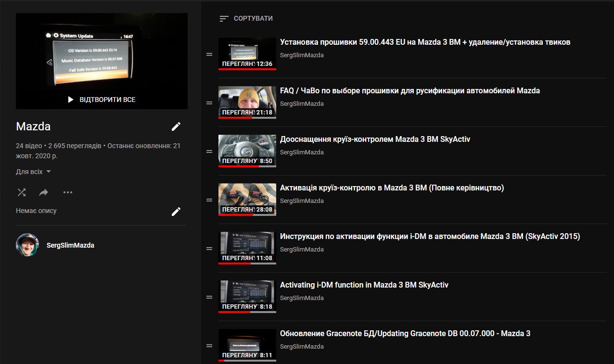Click thumbnail of the 11:08 video

coord(247,248)
